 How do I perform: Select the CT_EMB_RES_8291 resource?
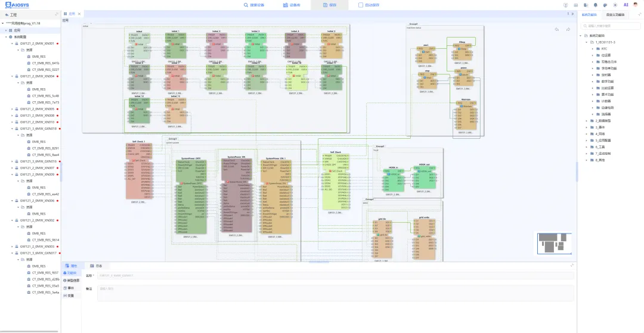click(45, 148)
